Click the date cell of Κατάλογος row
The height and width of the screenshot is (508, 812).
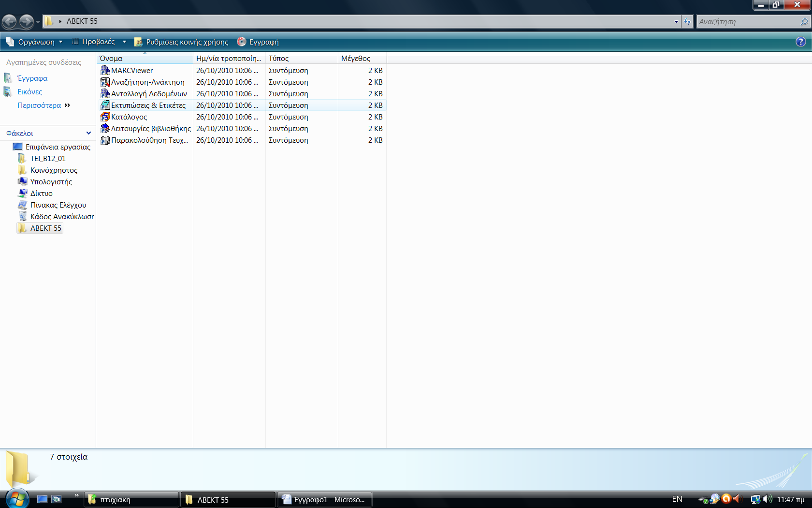[x=227, y=117]
